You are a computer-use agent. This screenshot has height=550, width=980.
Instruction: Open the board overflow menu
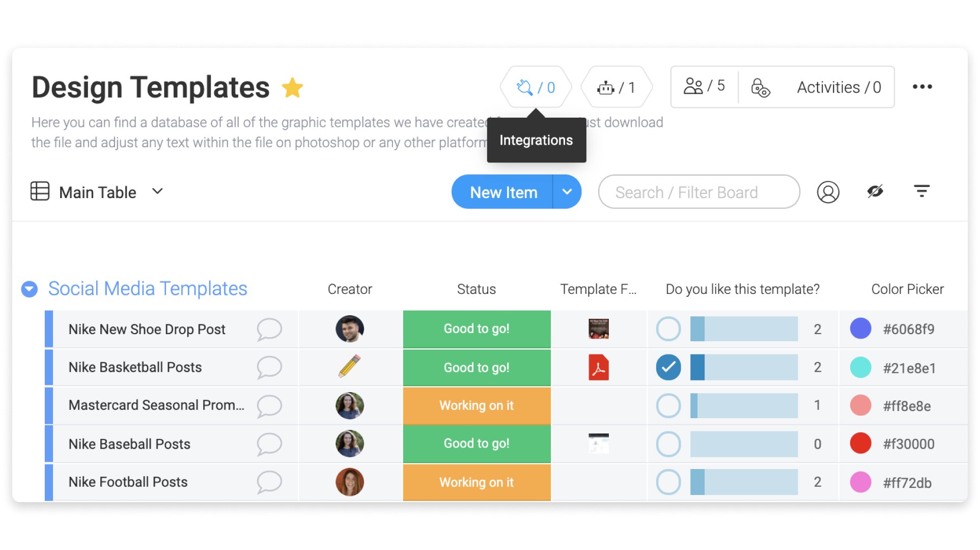click(x=923, y=86)
